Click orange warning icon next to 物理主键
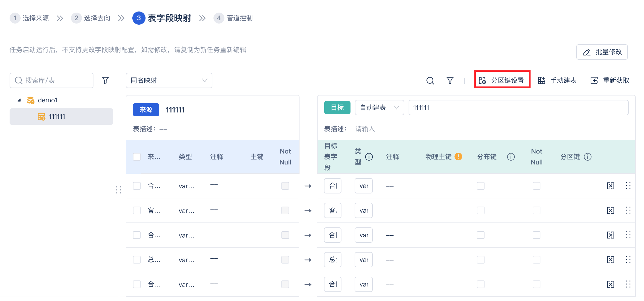The width and height of the screenshot is (644, 301). 458,157
